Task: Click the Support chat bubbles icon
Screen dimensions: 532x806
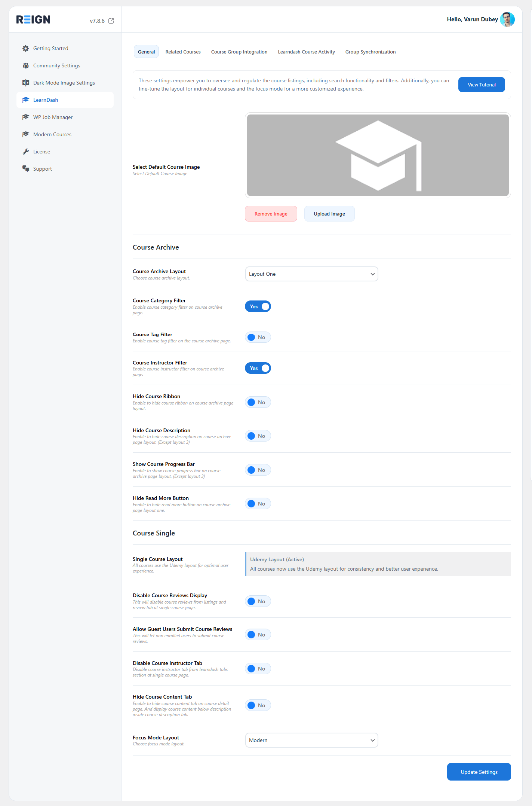Action: click(25, 169)
